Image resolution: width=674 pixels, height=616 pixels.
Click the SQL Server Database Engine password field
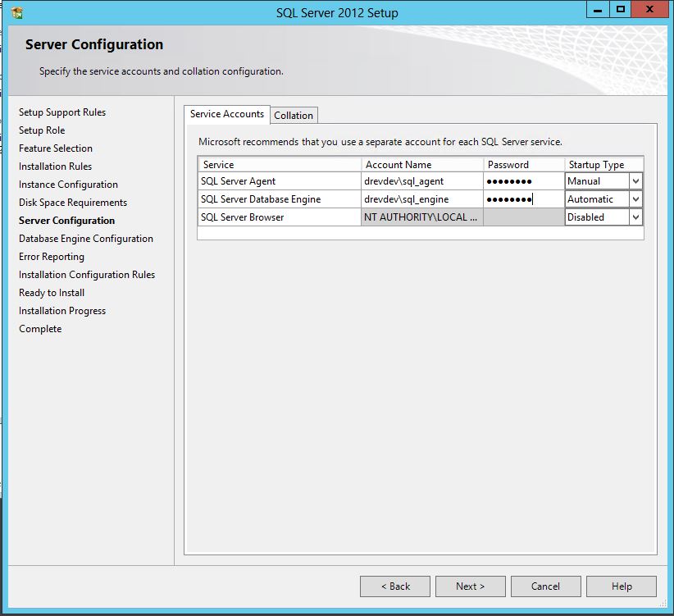[524, 199]
